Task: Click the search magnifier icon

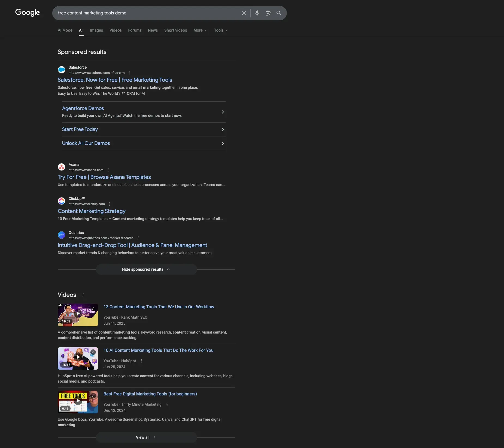Action: point(278,13)
